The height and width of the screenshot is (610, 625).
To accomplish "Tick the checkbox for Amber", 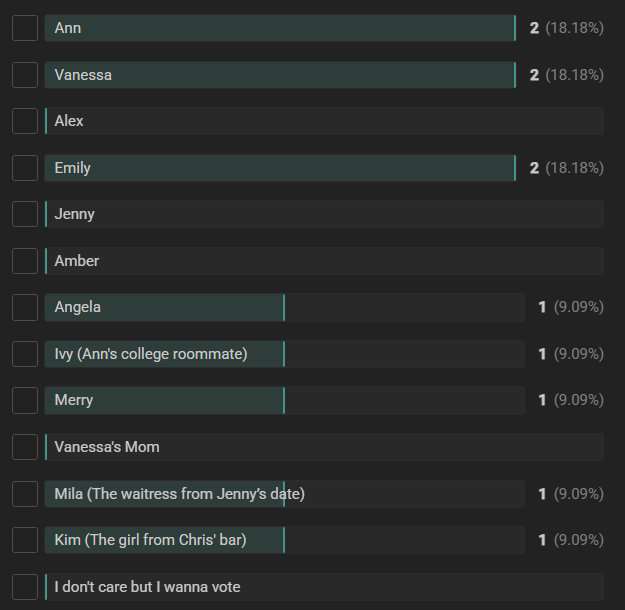I will pos(25,261).
